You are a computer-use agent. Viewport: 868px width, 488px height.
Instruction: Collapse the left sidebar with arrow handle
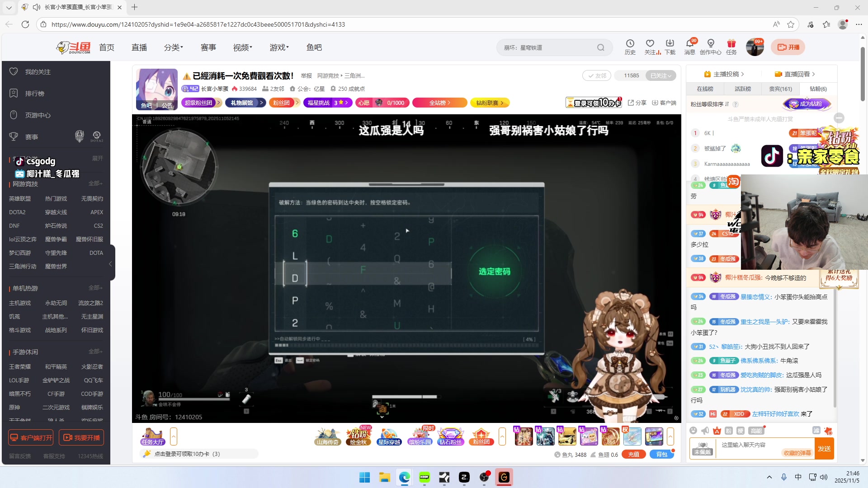pyautogui.click(x=110, y=264)
